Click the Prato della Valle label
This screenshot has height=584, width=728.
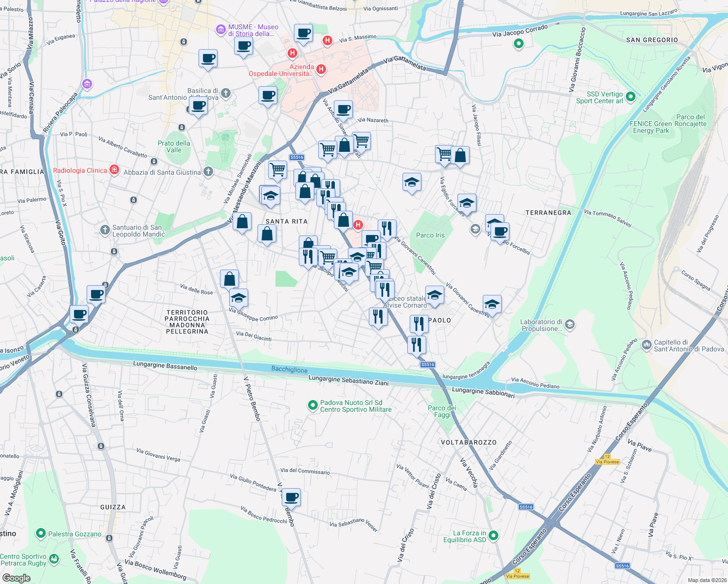(174, 146)
